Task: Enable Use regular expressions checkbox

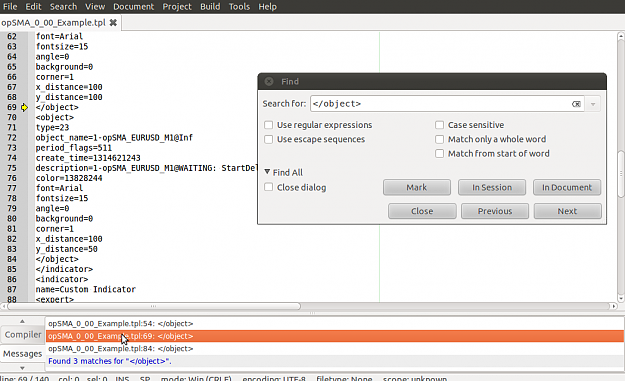Action: click(x=269, y=125)
